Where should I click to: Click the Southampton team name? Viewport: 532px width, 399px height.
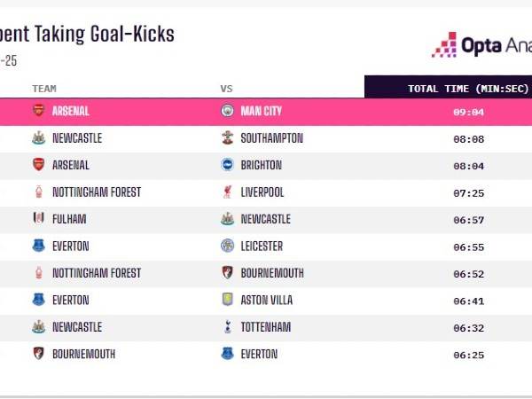tap(270, 138)
